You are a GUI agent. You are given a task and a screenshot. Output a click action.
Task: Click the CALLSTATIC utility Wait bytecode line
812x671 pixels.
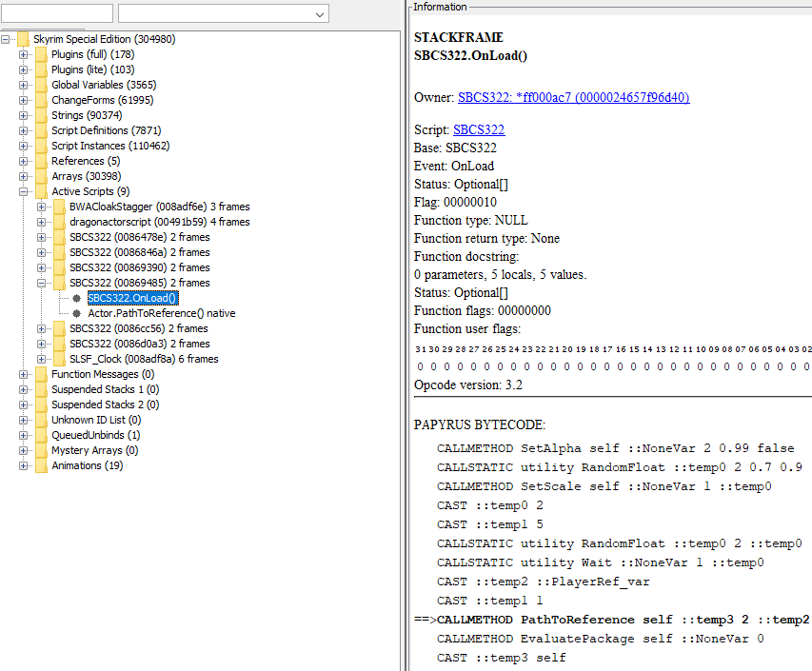pos(601,562)
